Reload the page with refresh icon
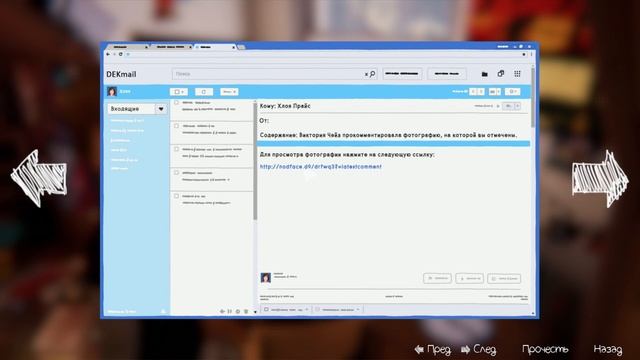640x360 pixels. (120, 54)
